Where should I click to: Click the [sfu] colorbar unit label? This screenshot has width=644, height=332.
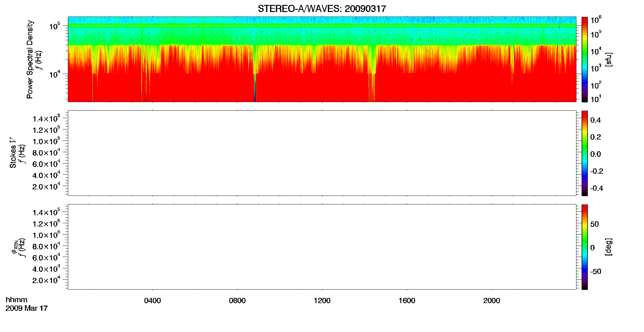pos(609,59)
